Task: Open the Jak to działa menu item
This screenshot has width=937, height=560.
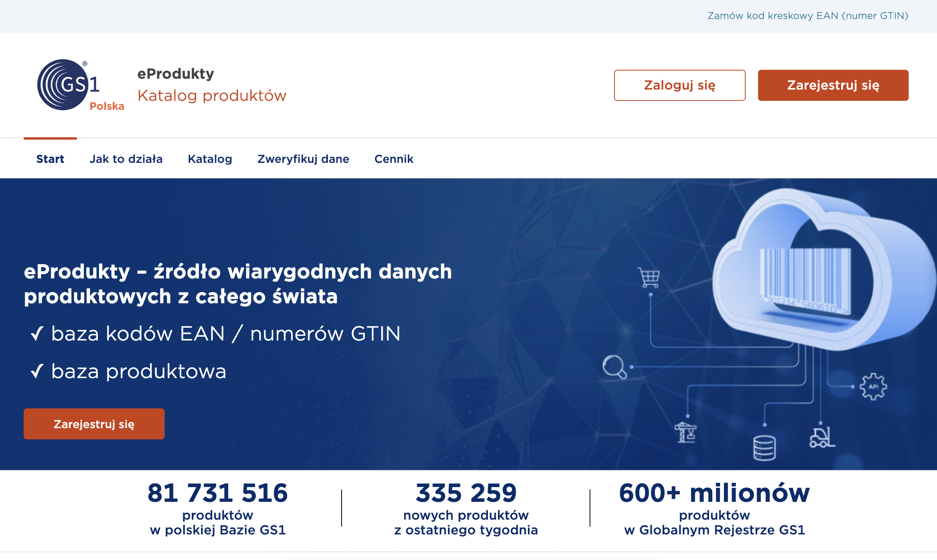Action: [x=126, y=159]
